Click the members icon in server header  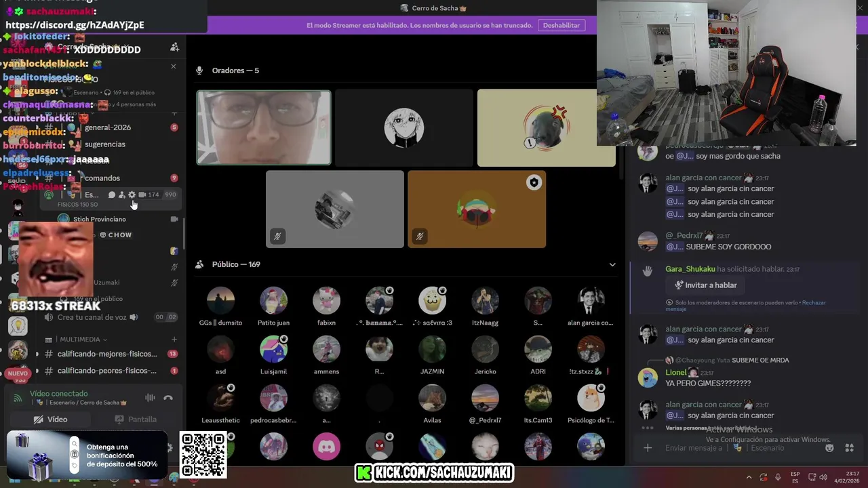click(174, 47)
